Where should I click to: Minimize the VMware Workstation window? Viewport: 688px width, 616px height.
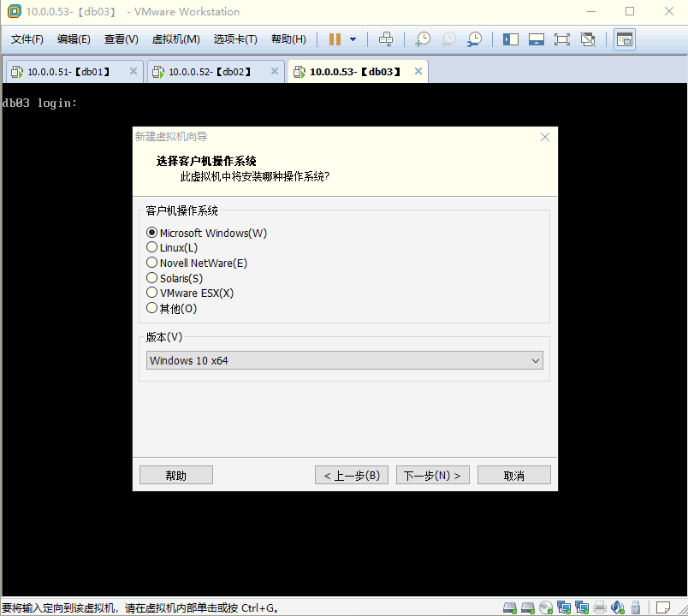(591, 11)
